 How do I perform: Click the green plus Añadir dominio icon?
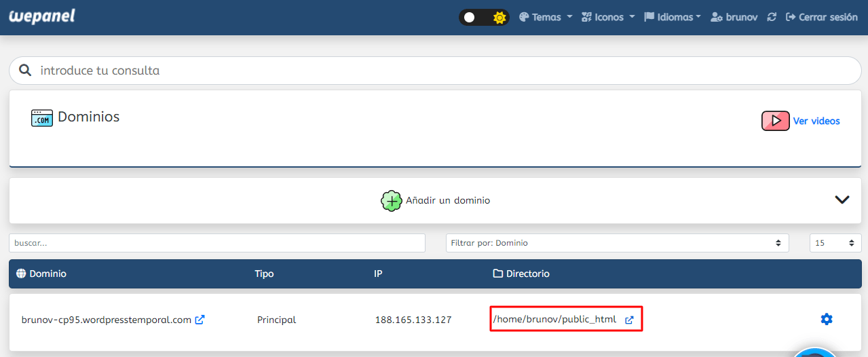[392, 201]
